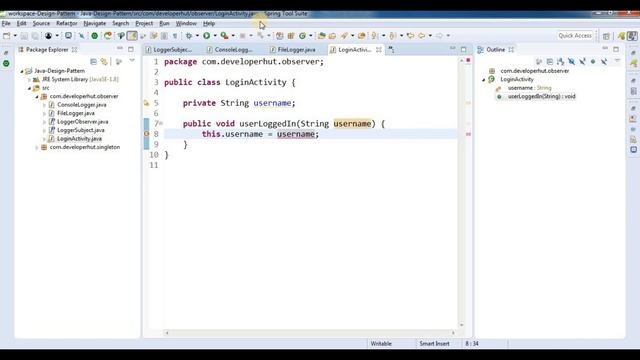Close the LoginActivity editor tab
The width and height of the screenshot is (640, 360).
(x=379, y=50)
